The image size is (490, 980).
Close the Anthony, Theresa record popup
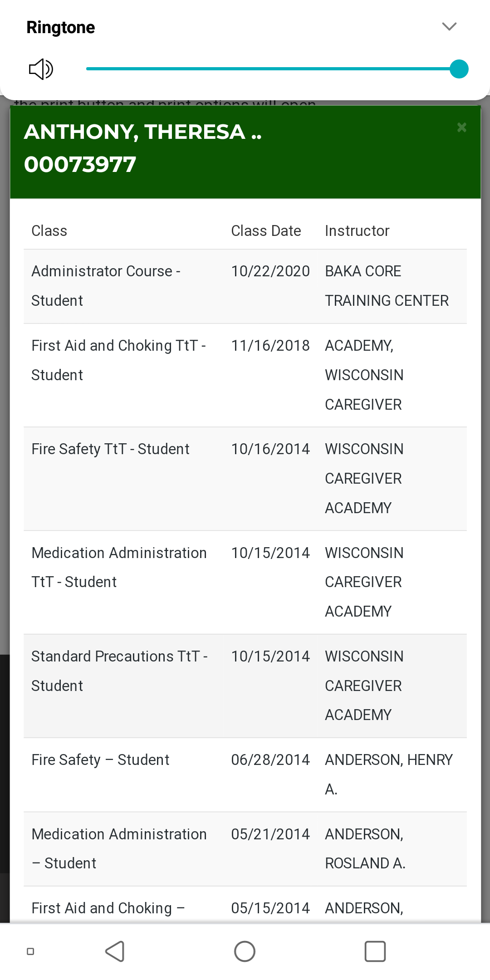(x=461, y=127)
